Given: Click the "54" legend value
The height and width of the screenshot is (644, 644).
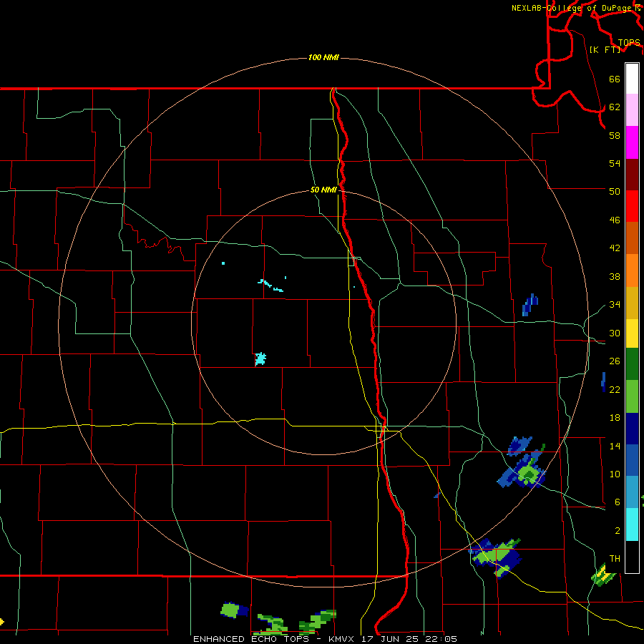Looking at the screenshot, I should point(615,163).
